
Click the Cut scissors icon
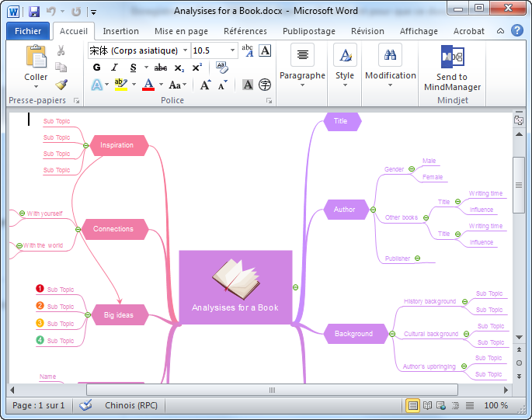pos(61,50)
